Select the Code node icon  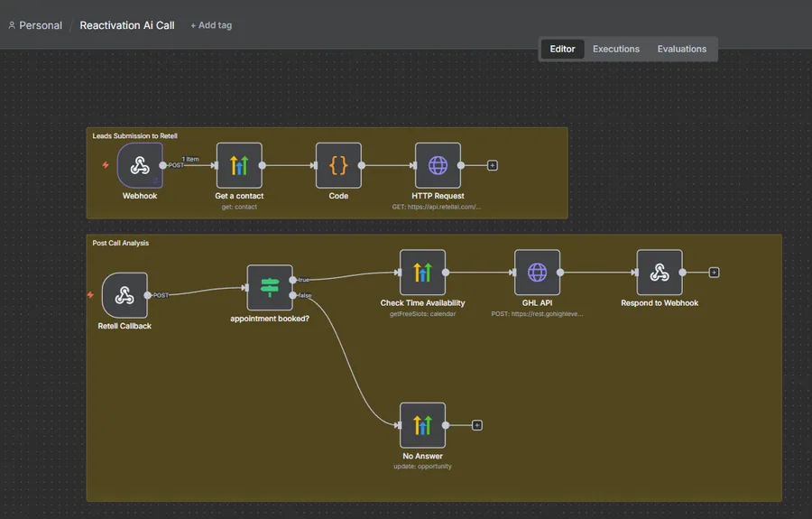coord(338,166)
